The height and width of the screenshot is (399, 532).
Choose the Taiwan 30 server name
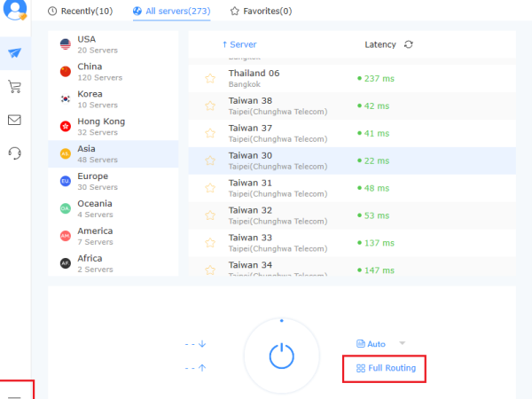(x=250, y=155)
